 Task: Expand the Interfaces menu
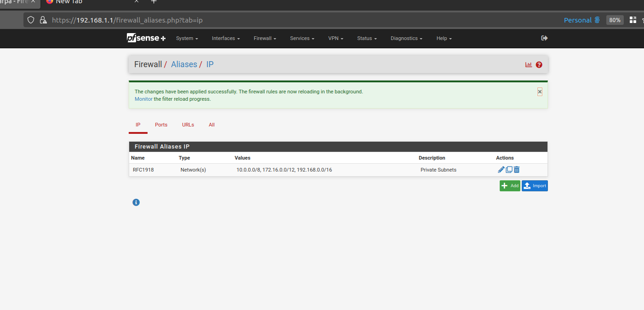click(226, 38)
